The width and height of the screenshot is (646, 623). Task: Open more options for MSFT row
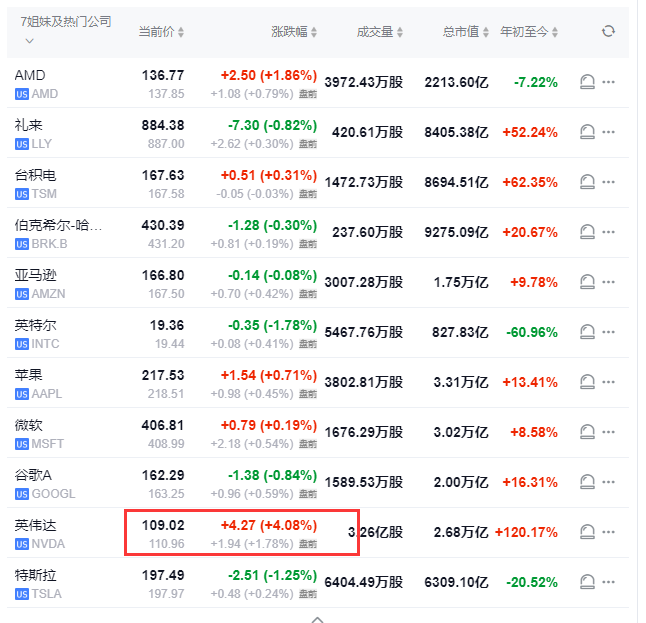point(608,432)
